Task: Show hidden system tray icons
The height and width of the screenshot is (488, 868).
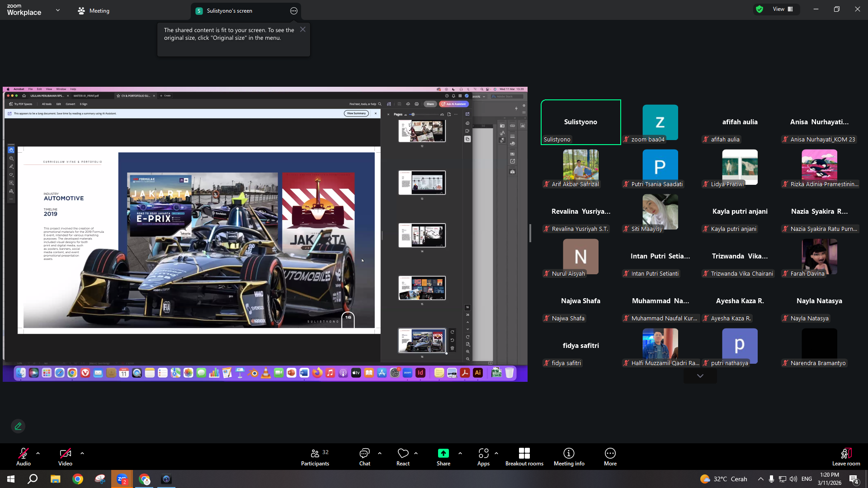Action: point(761,479)
